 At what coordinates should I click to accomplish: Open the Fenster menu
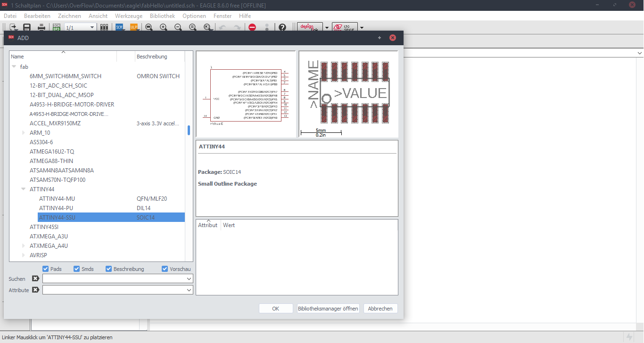pyautogui.click(x=223, y=16)
